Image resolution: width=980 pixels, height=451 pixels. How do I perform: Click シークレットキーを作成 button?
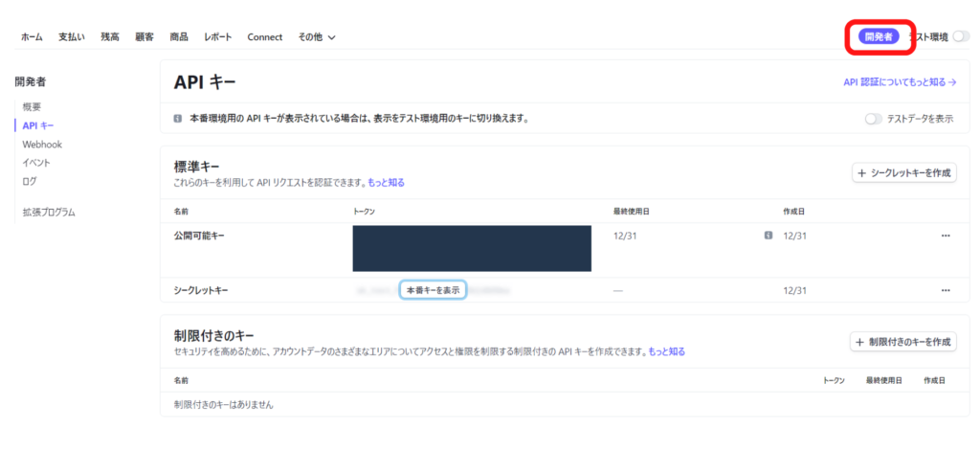pyautogui.click(x=904, y=173)
